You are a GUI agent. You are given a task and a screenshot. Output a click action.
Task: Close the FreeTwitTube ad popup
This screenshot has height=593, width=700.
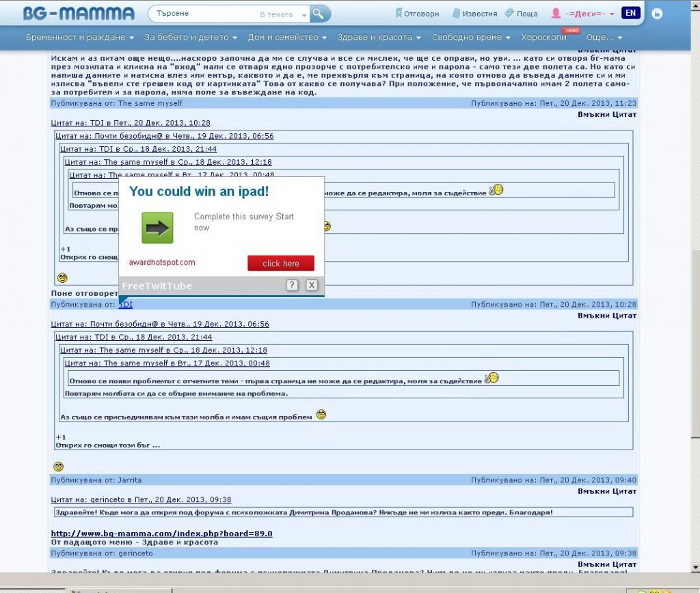tap(312, 285)
